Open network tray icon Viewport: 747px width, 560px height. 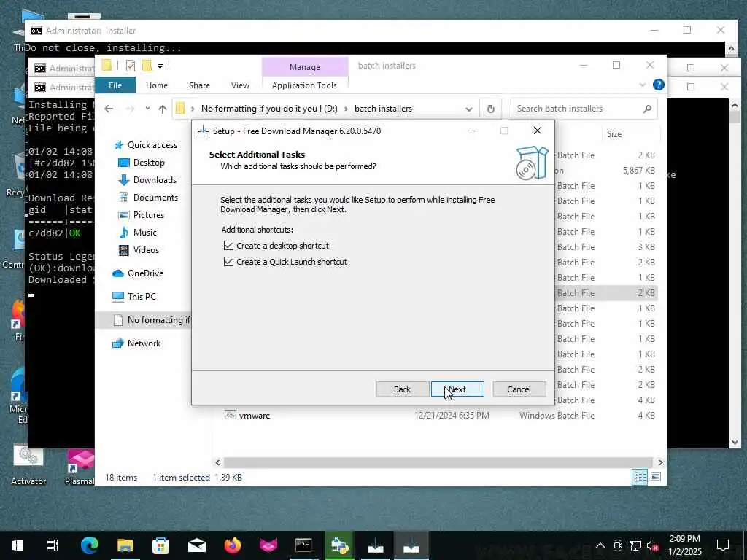click(635, 545)
